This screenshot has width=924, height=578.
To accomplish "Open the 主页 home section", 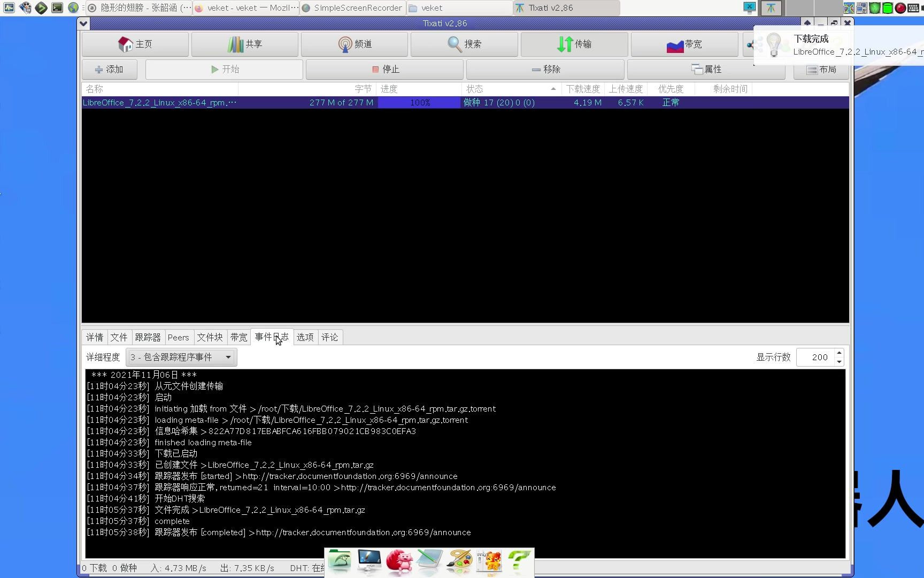I will click(135, 44).
